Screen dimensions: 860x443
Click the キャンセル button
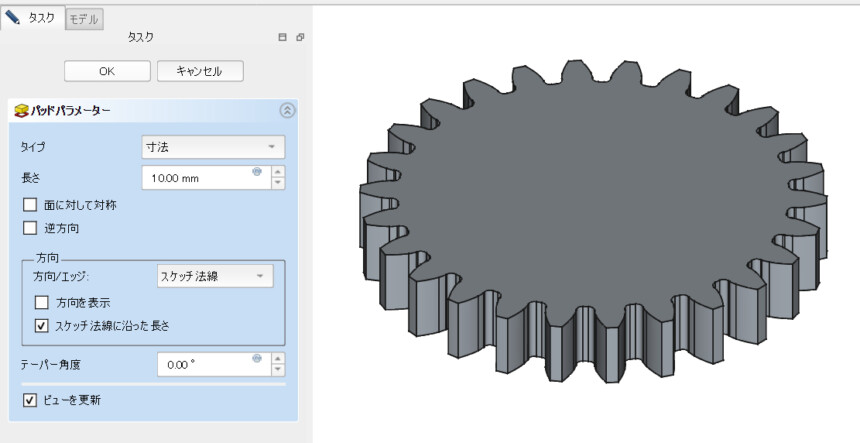point(200,71)
